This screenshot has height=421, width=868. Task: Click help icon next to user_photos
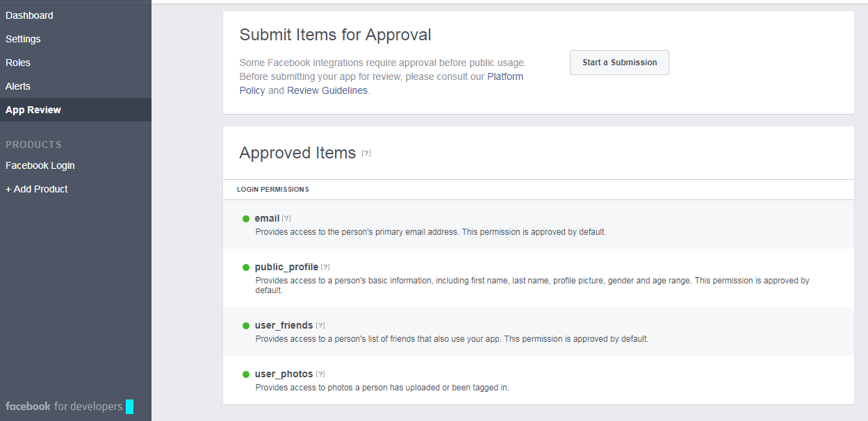pyautogui.click(x=320, y=374)
